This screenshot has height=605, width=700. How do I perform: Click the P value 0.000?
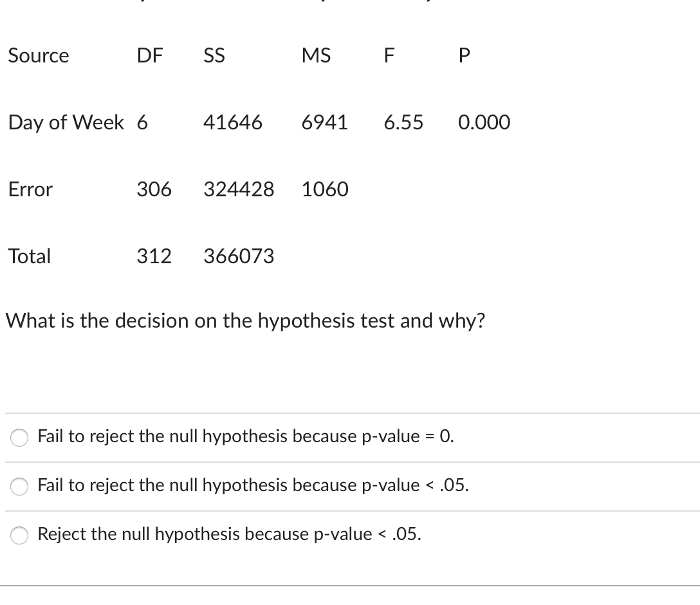click(484, 122)
